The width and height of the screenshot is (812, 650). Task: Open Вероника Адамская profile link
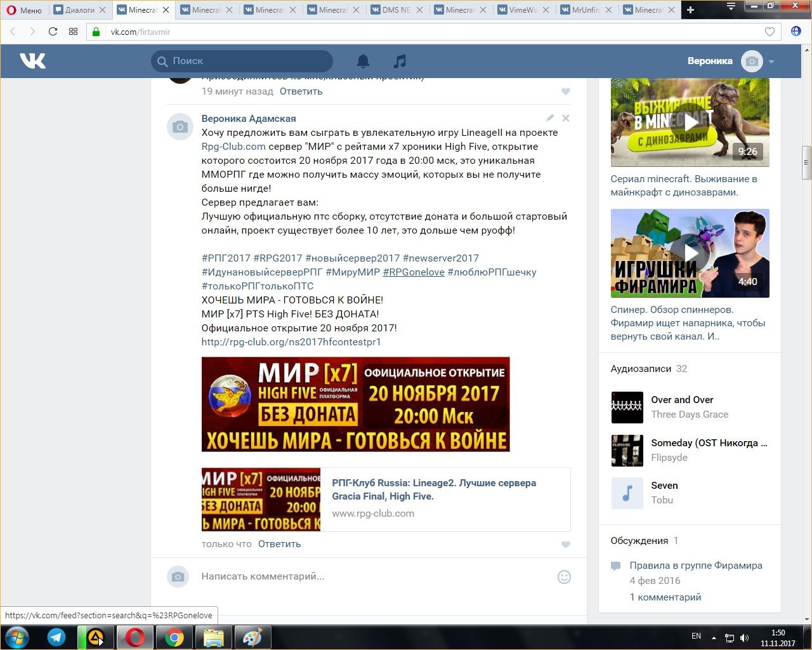click(249, 119)
